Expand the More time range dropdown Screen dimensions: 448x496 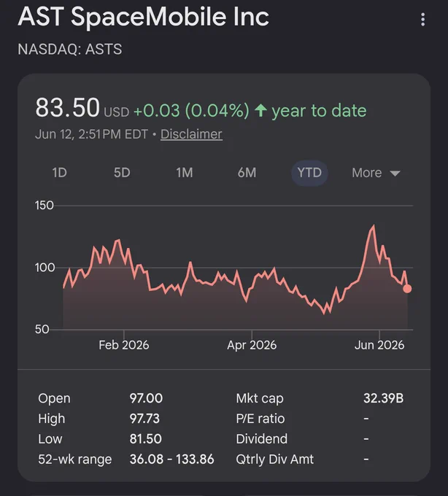376,173
